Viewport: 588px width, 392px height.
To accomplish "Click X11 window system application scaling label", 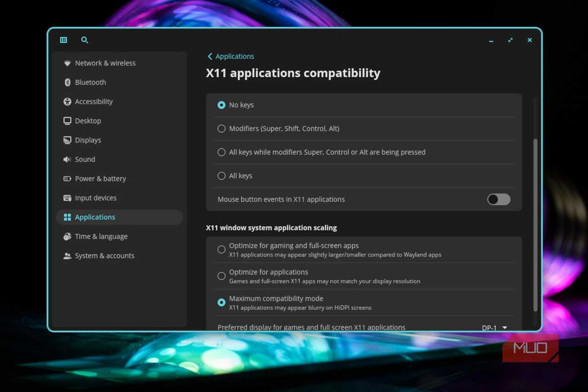I will (271, 228).
